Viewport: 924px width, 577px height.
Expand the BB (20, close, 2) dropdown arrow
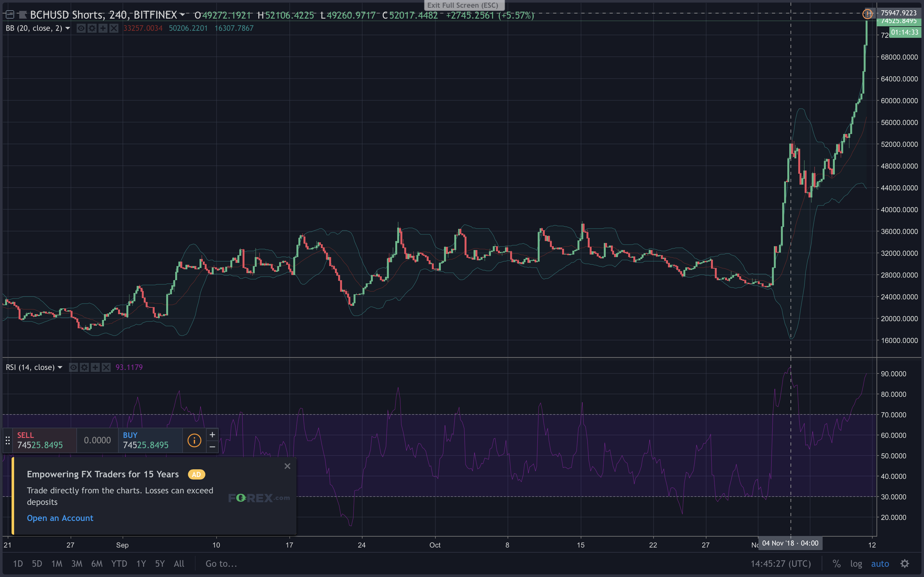[68, 28]
